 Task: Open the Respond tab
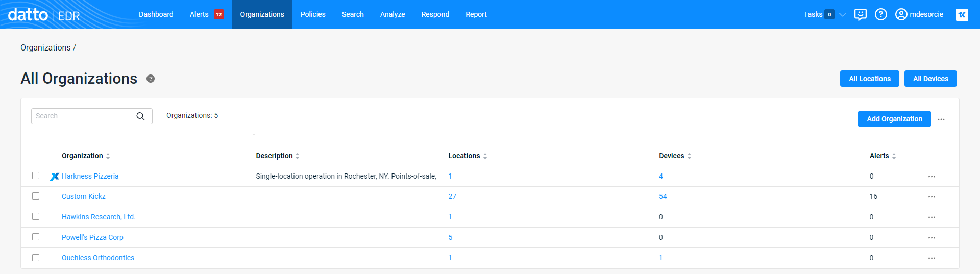[x=435, y=14]
